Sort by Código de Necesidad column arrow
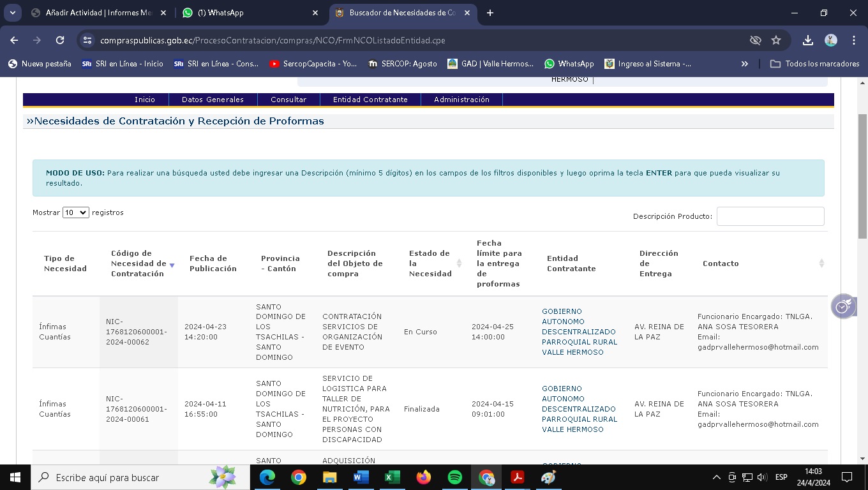This screenshot has height=490, width=868. tap(172, 265)
